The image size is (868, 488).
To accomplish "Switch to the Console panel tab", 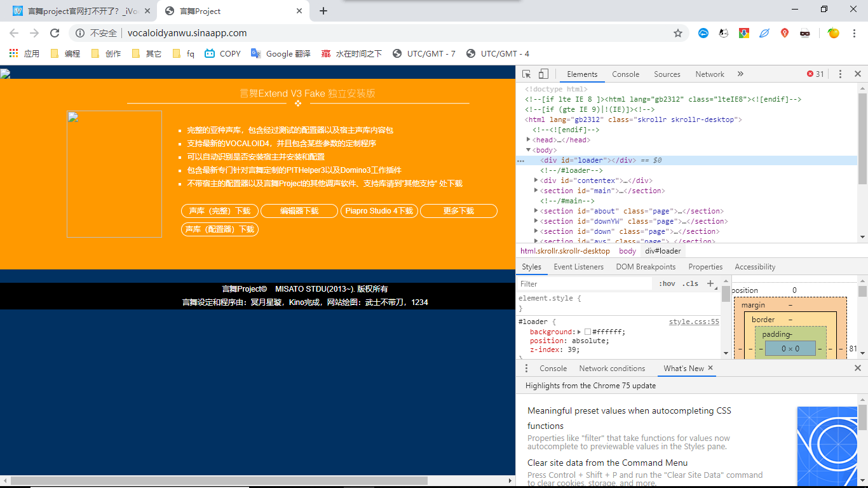I will click(x=626, y=74).
